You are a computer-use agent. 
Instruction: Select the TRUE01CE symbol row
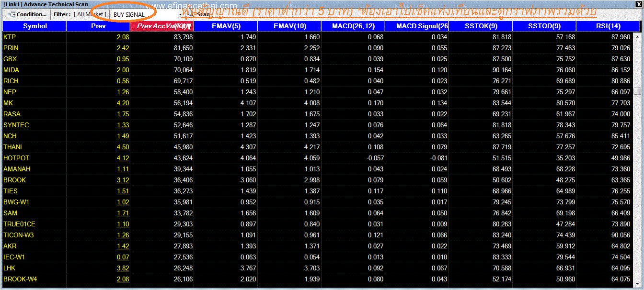coord(318,224)
